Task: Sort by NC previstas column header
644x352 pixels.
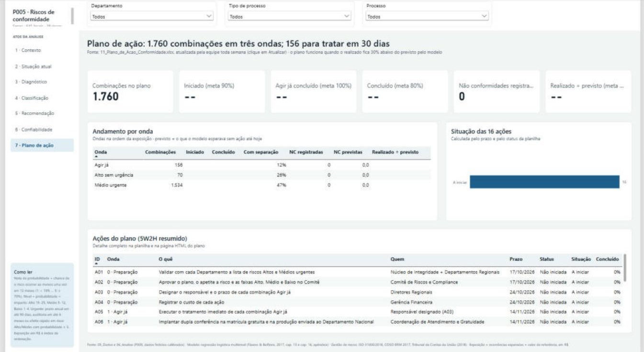Action: pyautogui.click(x=348, y=152)
